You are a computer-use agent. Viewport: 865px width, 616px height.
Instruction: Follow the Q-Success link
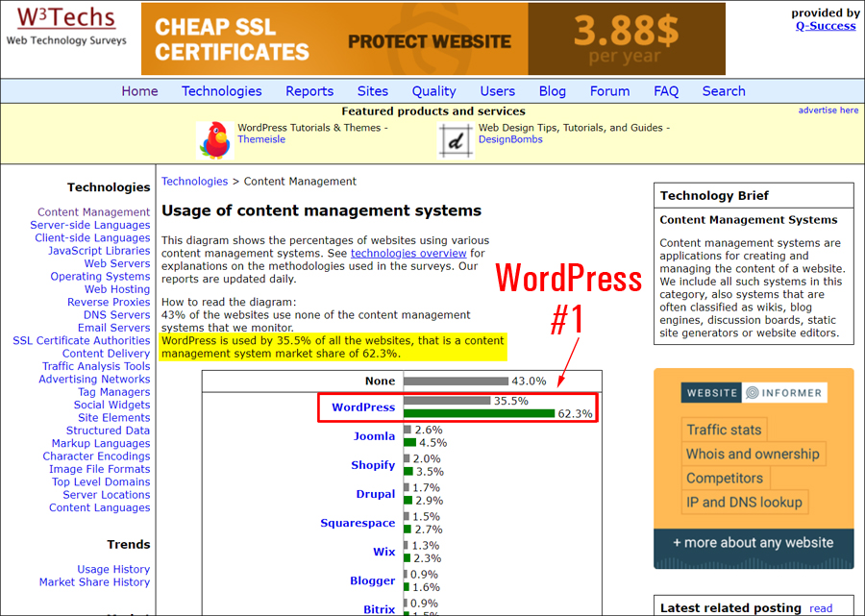point(826,26)
